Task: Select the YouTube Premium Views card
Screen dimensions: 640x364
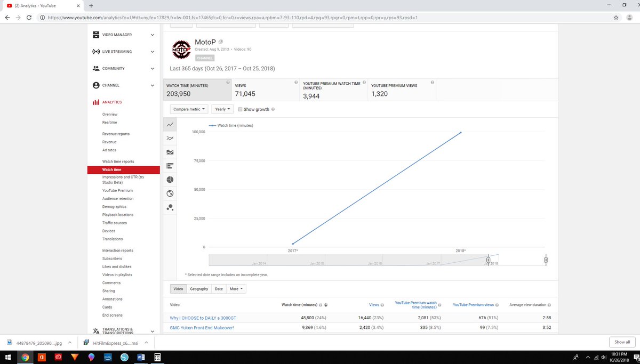Action: pyautogui.click(x=402, y=90)
